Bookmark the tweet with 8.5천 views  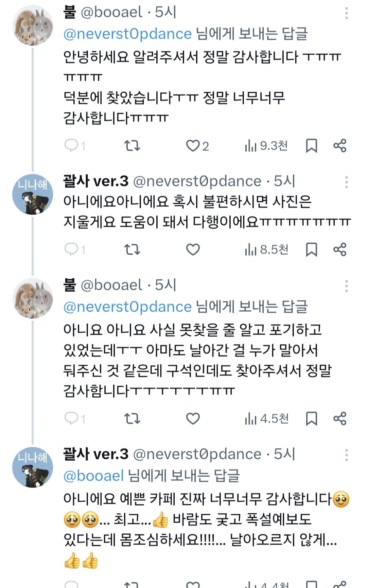pos(311,250)
